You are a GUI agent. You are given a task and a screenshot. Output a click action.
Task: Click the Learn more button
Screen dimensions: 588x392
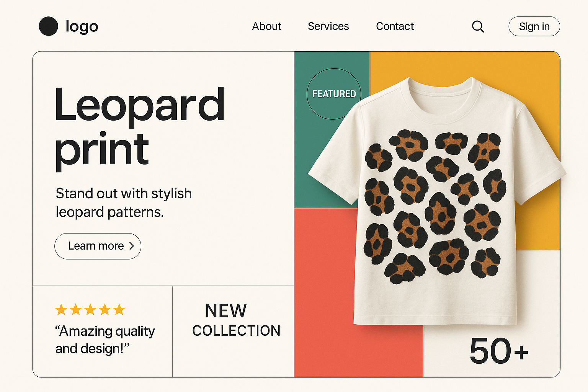click(98, 246)
